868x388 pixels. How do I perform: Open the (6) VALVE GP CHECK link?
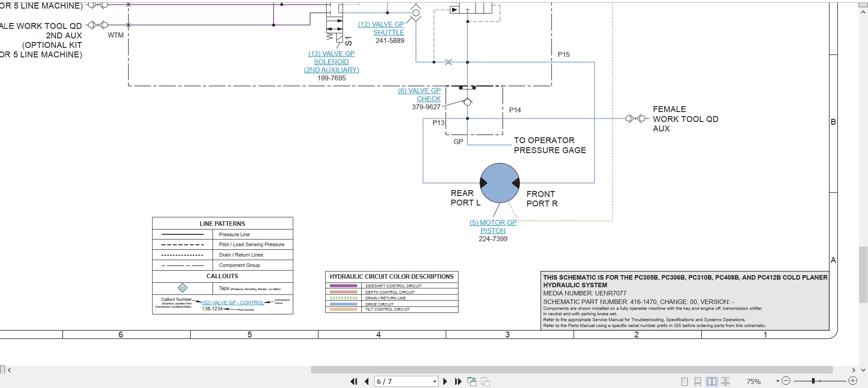(420, 95)
